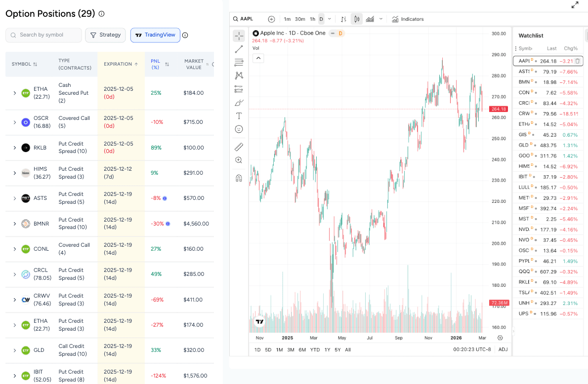This screenshot has width=588, height=384.
Task: Select the measure ruler tool
Action: [x=239, y=147]
